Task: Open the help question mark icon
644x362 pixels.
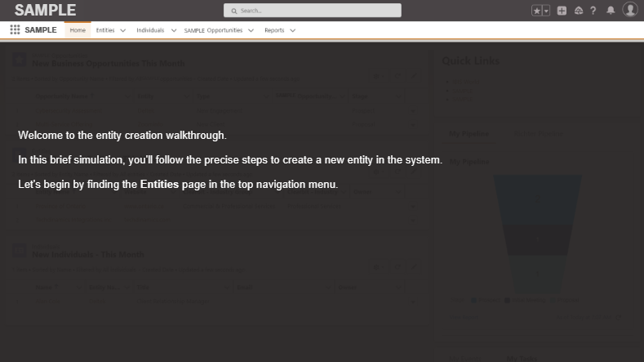Action: point(593,11)
